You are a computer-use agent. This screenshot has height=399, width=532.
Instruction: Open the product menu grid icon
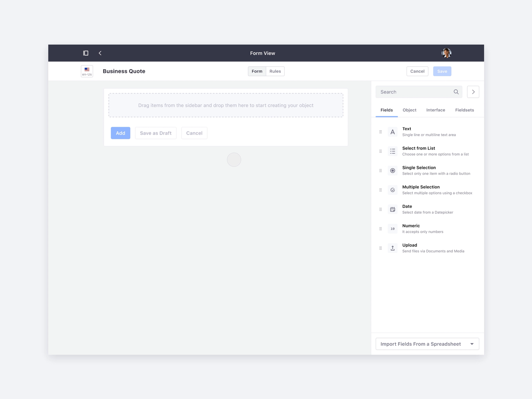coord(85,53)
